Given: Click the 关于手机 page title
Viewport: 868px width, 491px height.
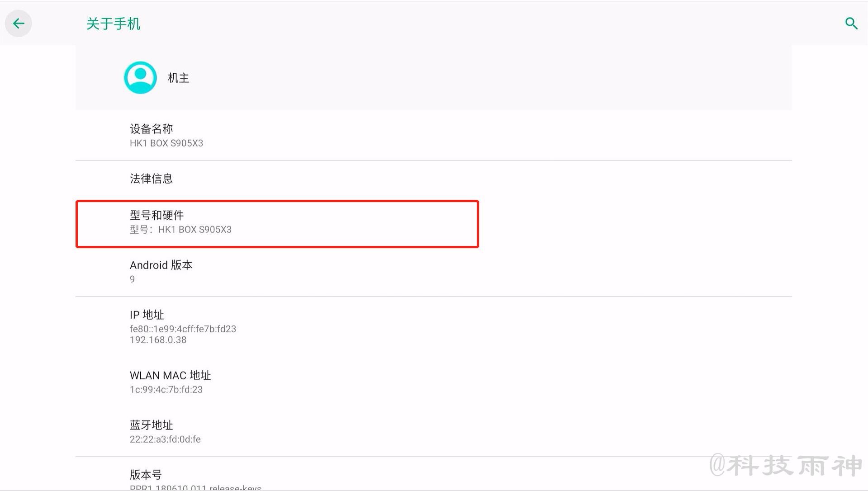Looking at the screenshot, I should coord(113,24).
